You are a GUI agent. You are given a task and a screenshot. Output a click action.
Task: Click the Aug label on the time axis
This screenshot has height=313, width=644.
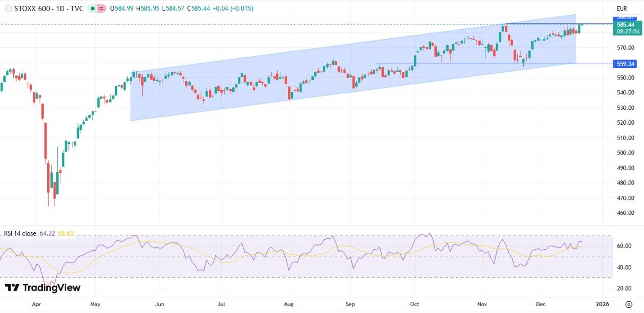(x=288, y=305)
